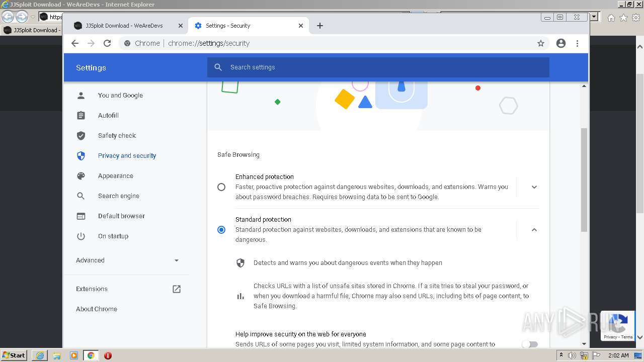Click the Chrome taskbar icon
Viewport: 644px width, 362px height.
pos(91,355)
